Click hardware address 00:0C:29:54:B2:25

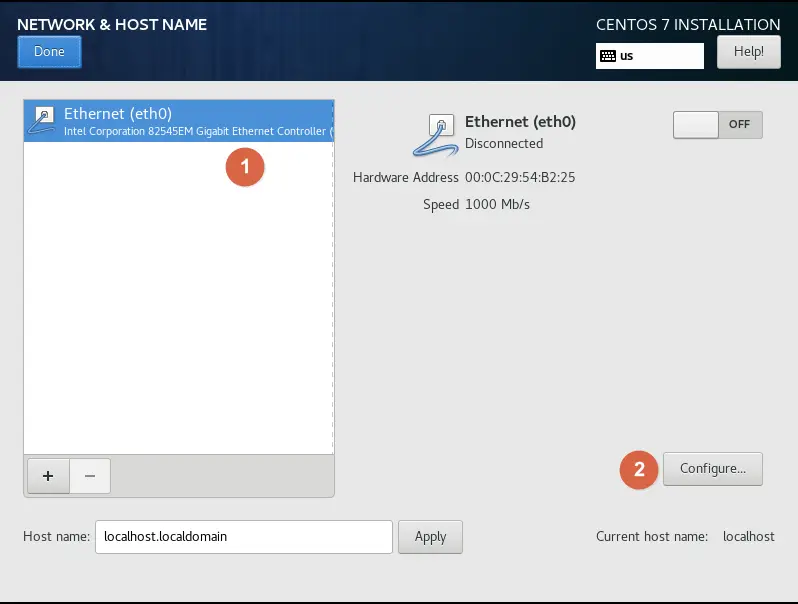[520, 178]
